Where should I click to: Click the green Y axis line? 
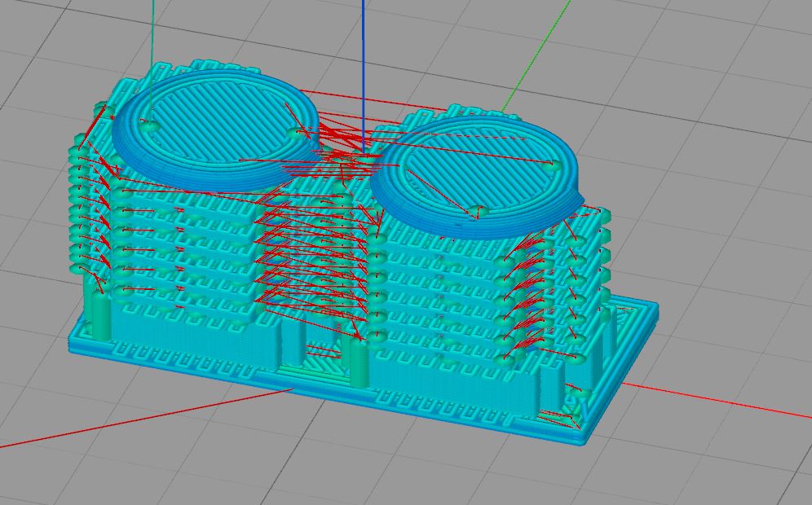click(x=535, y=55)
